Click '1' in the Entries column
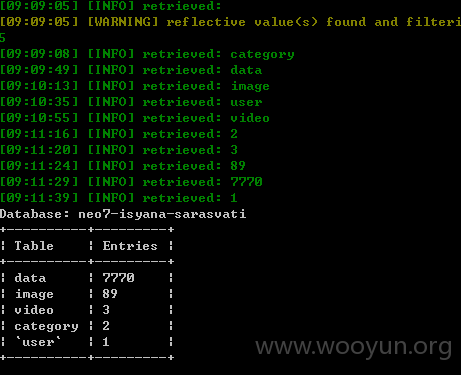461x375 pixels. click(x=106, y=342)
